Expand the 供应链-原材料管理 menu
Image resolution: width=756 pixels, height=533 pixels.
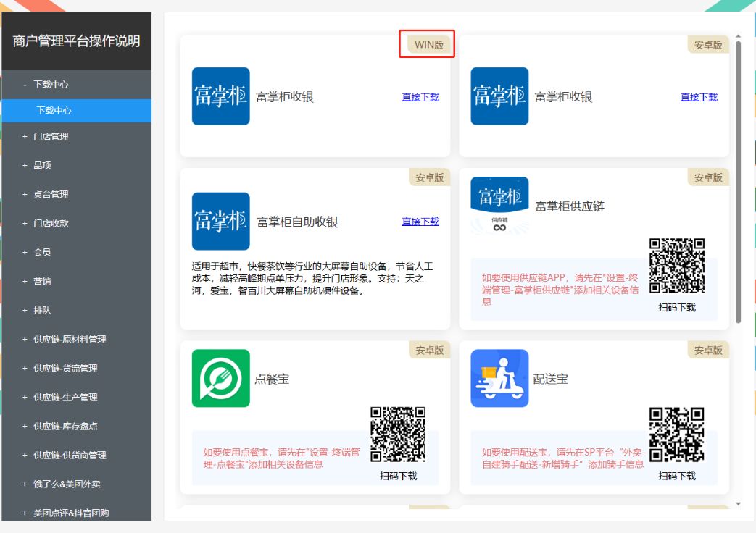click(x=77, y=339)
